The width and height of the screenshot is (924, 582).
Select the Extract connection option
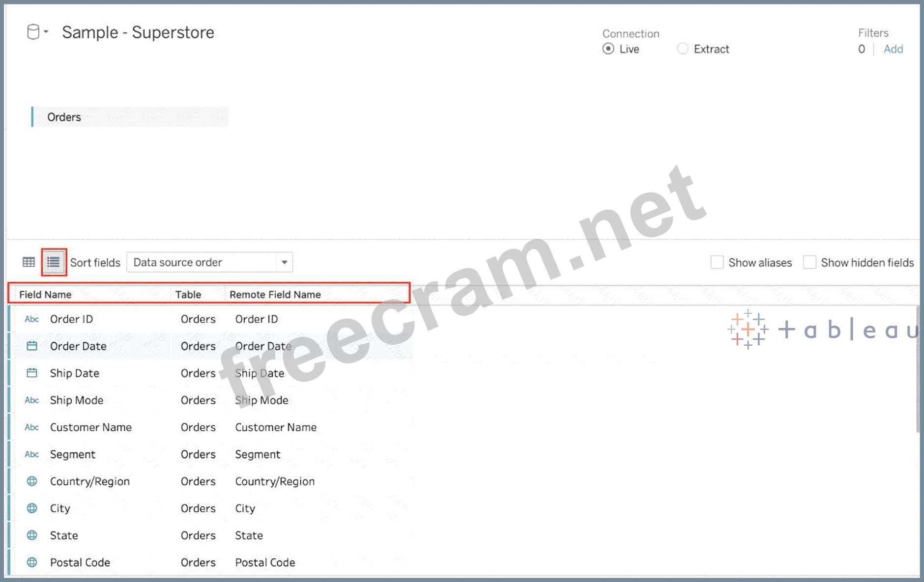pos(683,49)
